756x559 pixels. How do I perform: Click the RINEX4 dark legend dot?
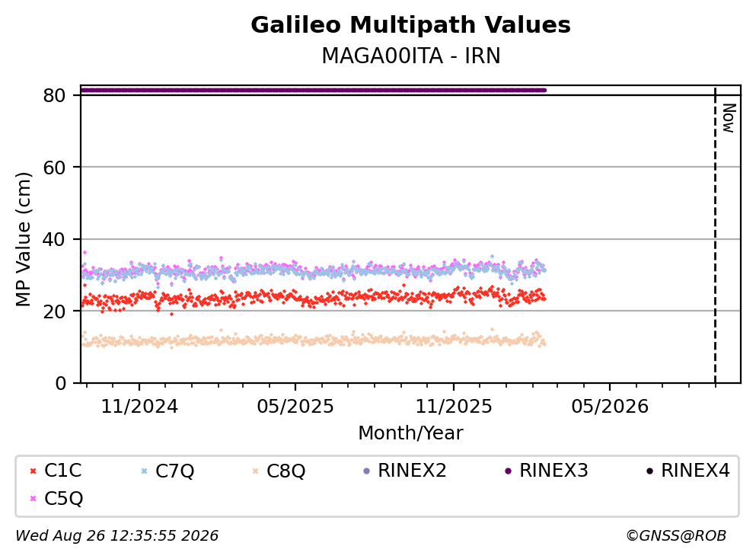(649, 471)
